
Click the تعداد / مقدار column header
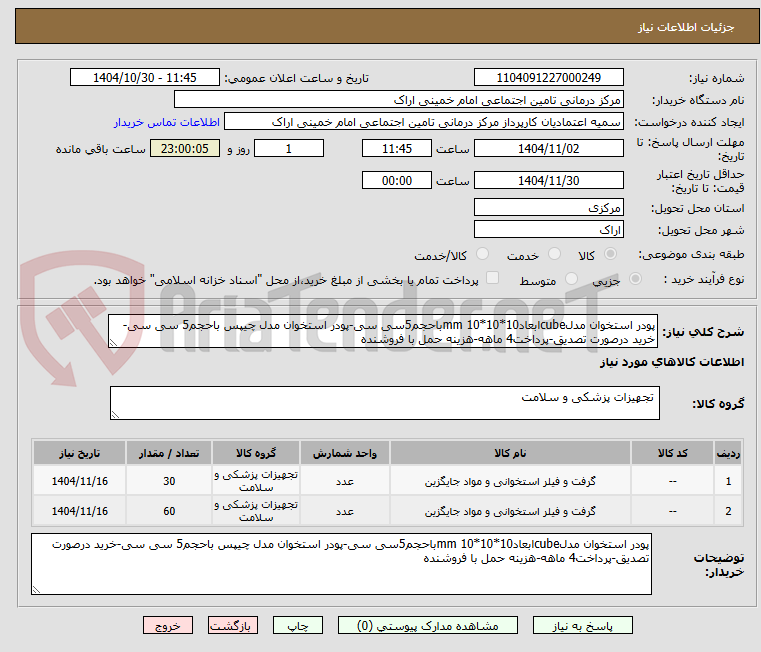coord(169,453)
